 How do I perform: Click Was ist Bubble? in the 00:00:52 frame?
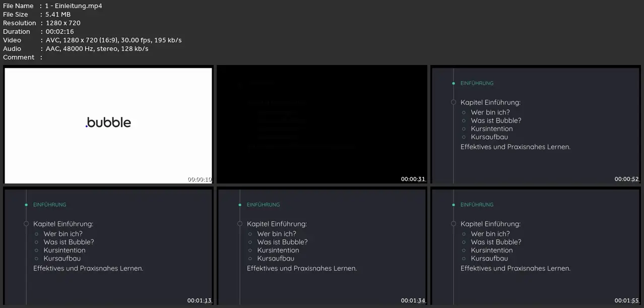click(496, 120)
